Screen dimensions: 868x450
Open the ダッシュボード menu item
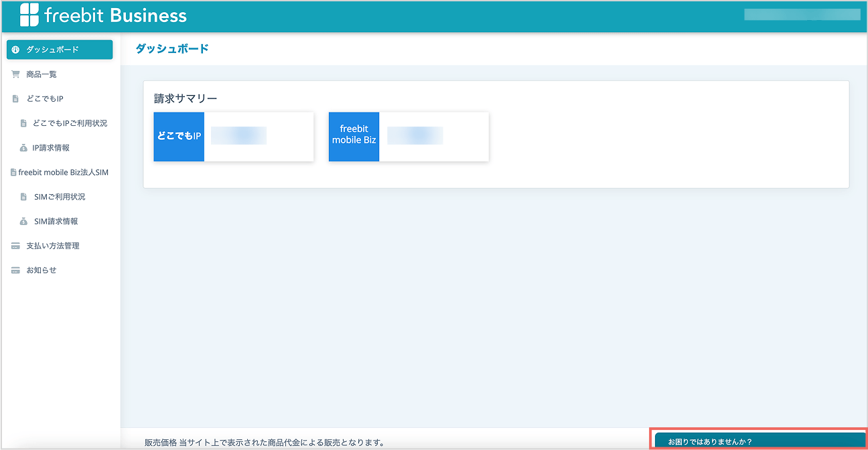click(x=60, y=50)
